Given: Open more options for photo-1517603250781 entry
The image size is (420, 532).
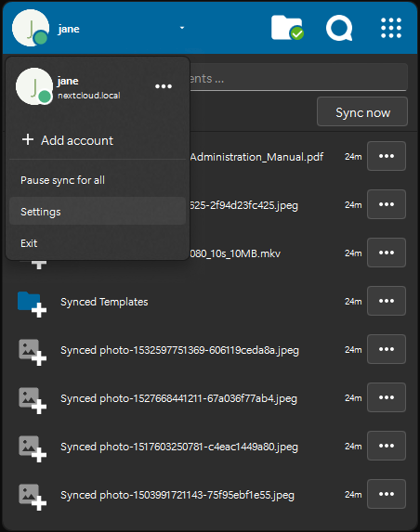Looking at the screenshot, I should point(387,446).
